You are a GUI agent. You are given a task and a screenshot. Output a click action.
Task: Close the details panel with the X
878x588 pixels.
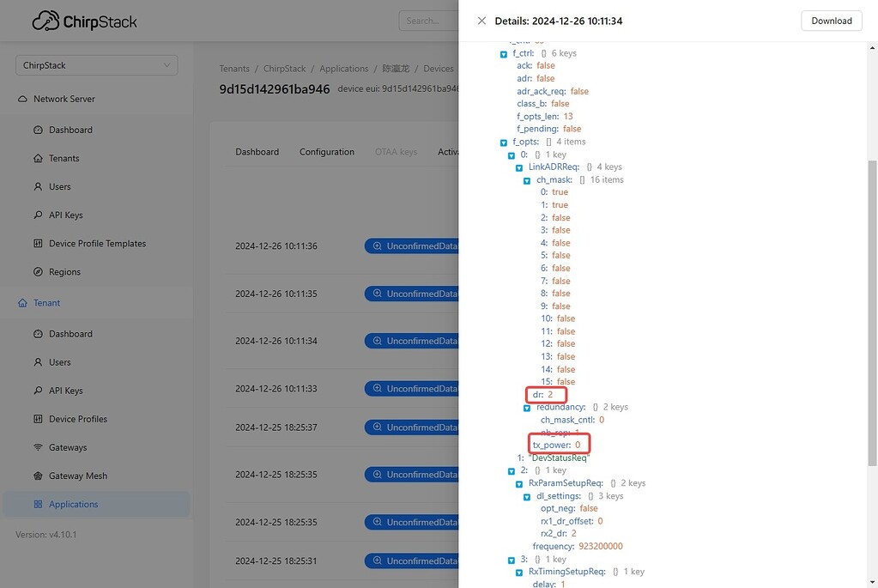[x=481, y=20]
